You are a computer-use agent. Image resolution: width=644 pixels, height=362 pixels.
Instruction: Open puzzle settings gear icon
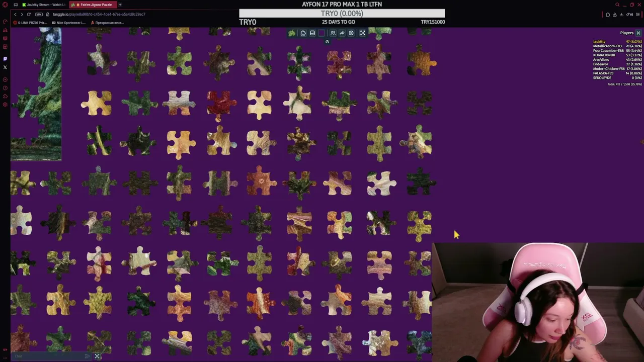pos(351,33)
